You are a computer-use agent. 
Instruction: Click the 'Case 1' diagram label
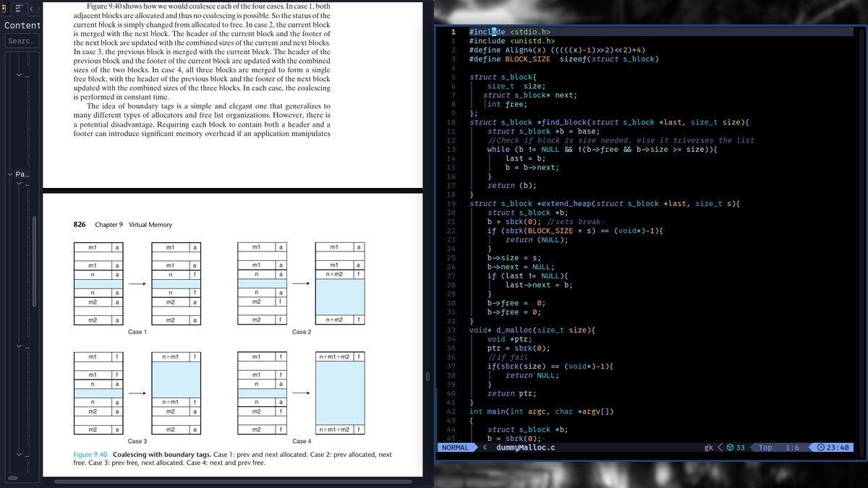137,332
